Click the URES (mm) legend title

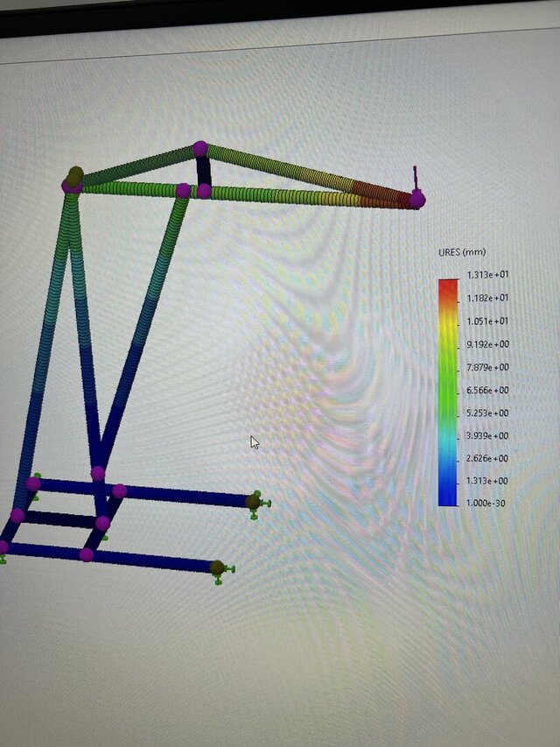click(461, 252)
